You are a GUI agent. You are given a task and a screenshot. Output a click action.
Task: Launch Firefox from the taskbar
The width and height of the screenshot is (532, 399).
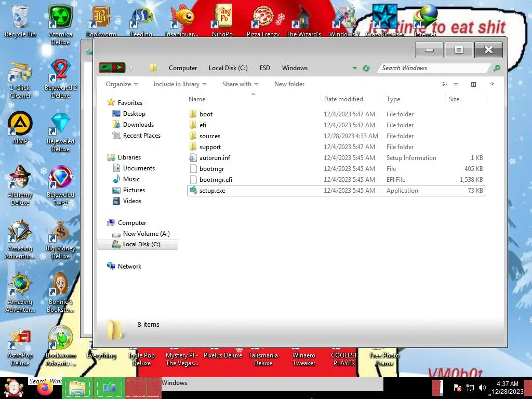click(x=45, y=389)
